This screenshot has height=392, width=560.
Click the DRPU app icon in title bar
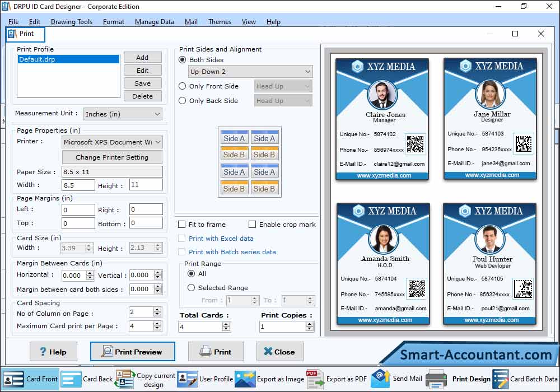(6, 6)
